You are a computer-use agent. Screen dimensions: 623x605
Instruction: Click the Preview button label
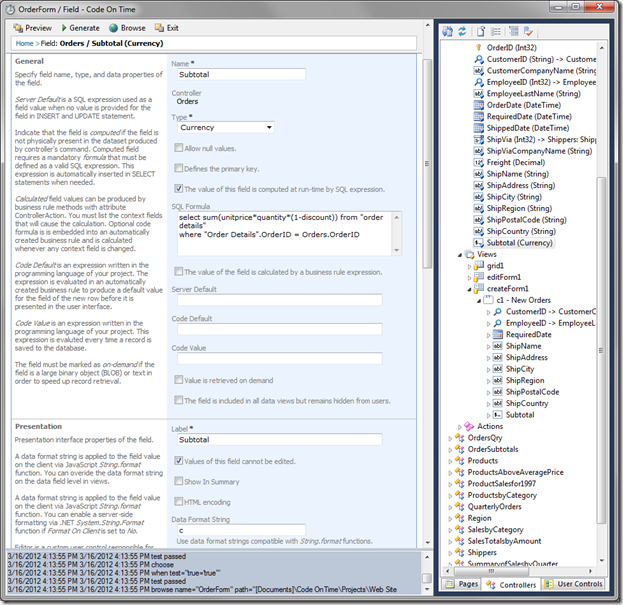click(x=39, y=28)
